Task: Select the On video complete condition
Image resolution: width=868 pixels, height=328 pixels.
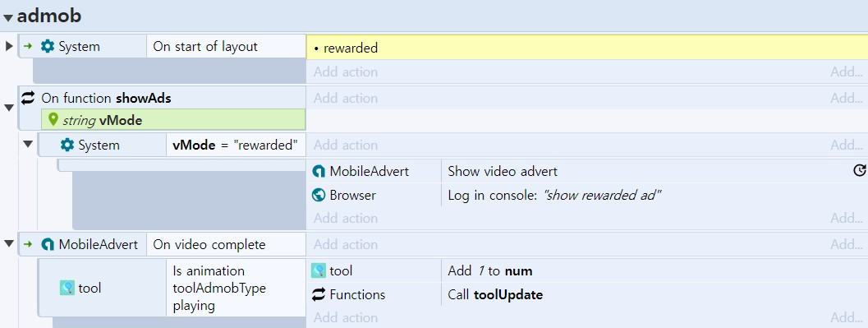Action: tap(227, 244)
